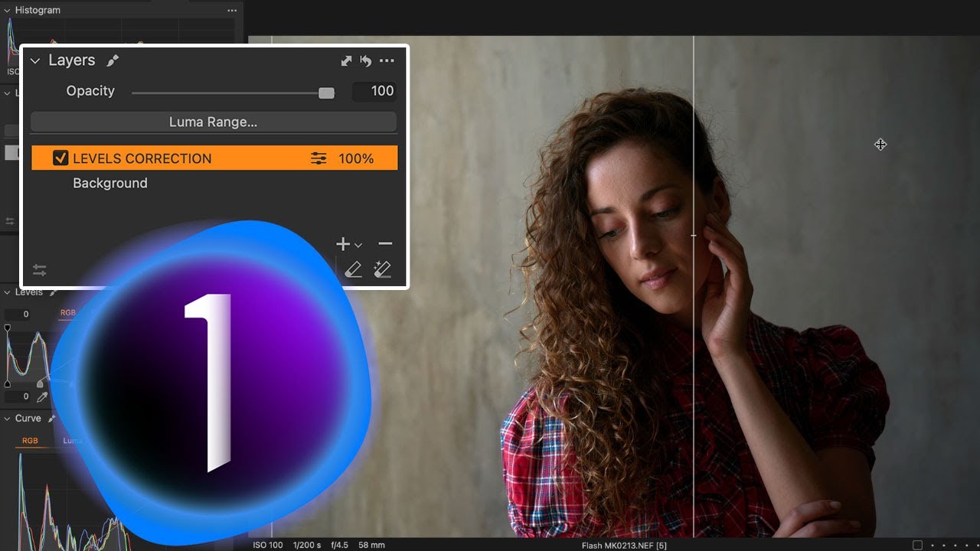This screenshot has width=980, height=551.
Task: Collapse the Curve panel chevron
Action: coord(7,419)
